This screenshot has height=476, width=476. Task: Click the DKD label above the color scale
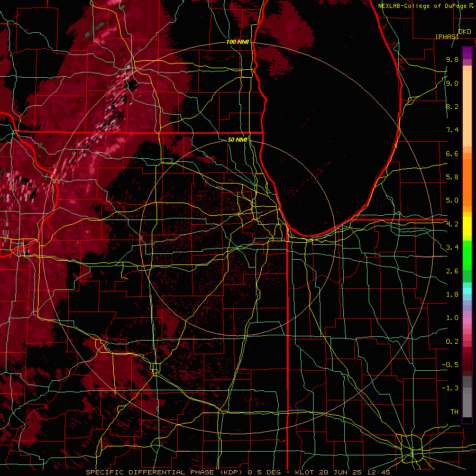point(465,32)
